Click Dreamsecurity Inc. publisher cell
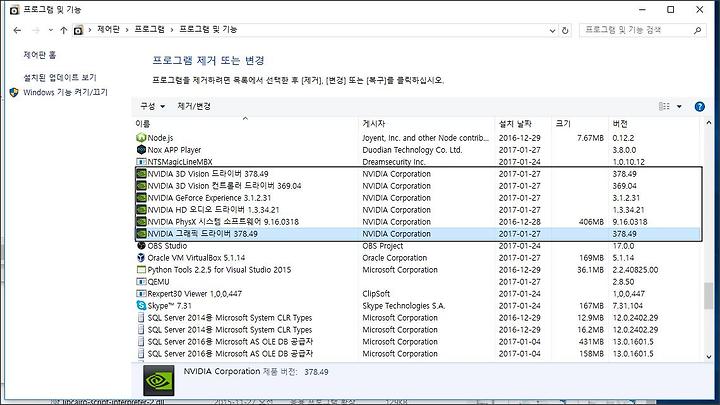This screenshot has height=405, width=720. (x=394, y=162)
